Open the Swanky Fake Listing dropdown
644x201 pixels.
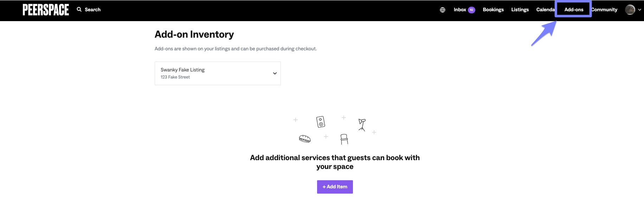point(218,73)
